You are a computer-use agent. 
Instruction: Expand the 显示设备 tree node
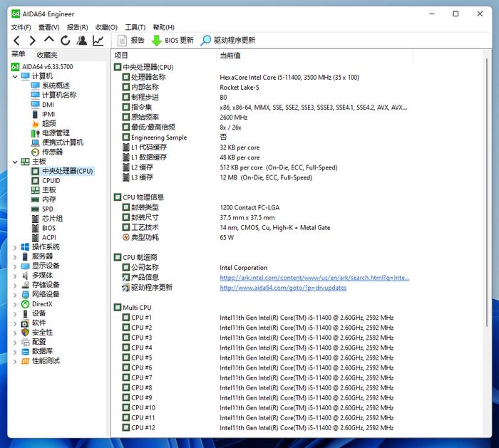[15, 266]
